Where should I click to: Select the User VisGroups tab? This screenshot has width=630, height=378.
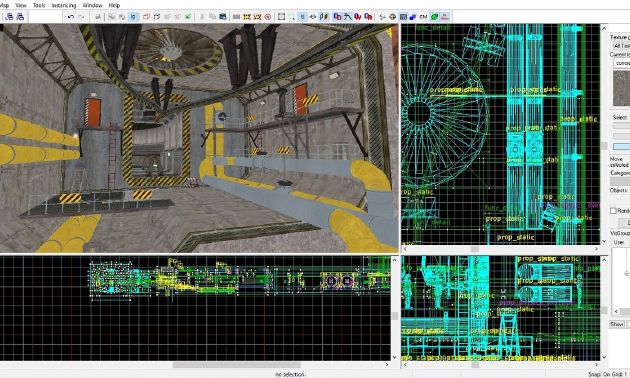coord(619,242)
